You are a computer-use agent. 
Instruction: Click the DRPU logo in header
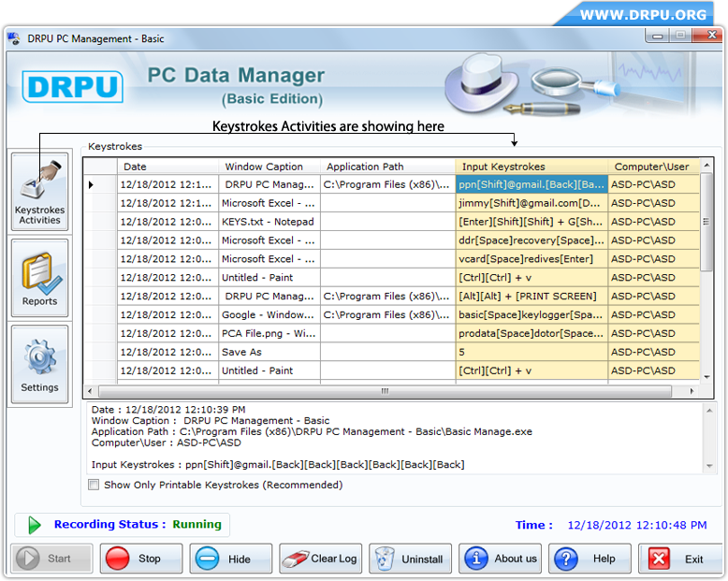coord(72,86)
